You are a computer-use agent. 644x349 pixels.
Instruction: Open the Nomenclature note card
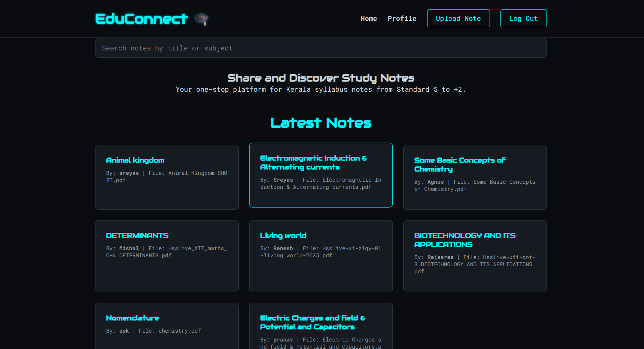click(167, 326)
